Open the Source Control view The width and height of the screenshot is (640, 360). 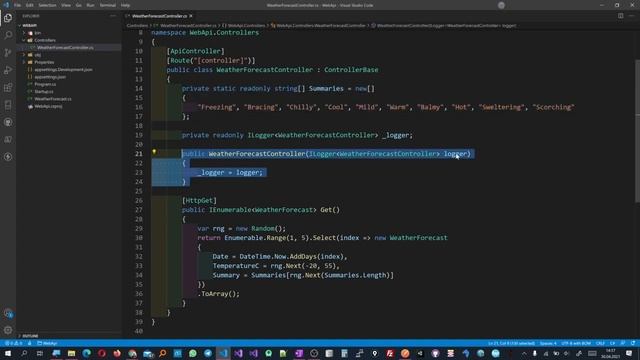8,53
